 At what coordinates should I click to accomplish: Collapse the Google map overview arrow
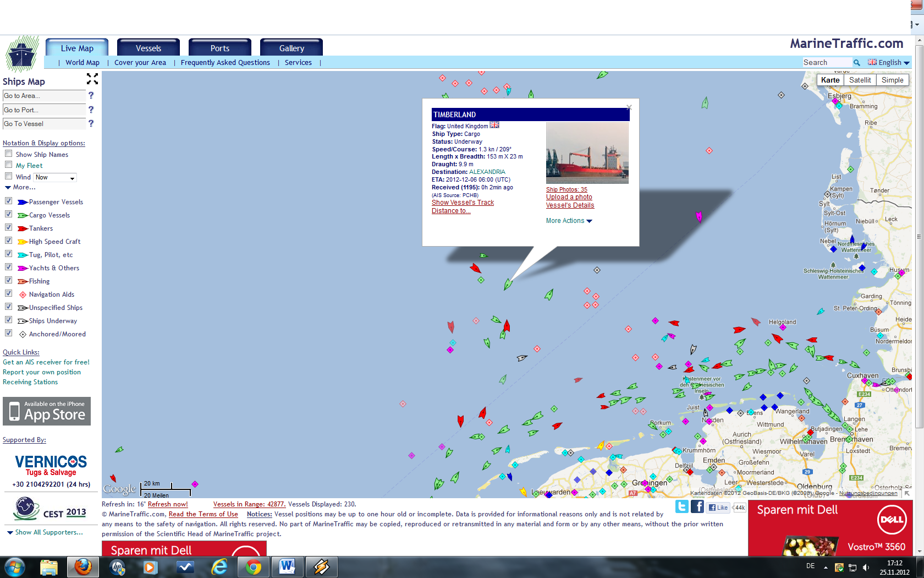pyautogui.click(x=907, y=493)
